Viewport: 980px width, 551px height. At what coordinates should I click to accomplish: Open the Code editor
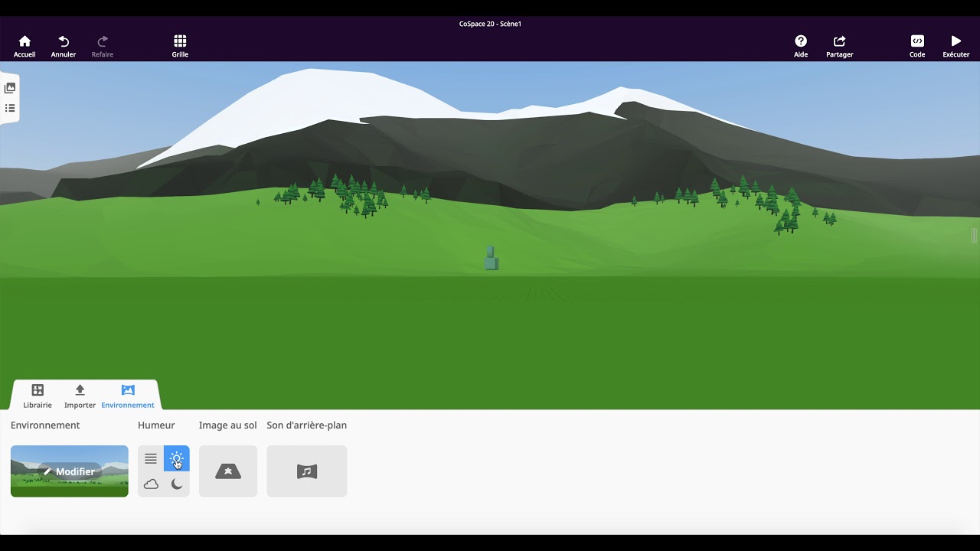tap(917, 46)
